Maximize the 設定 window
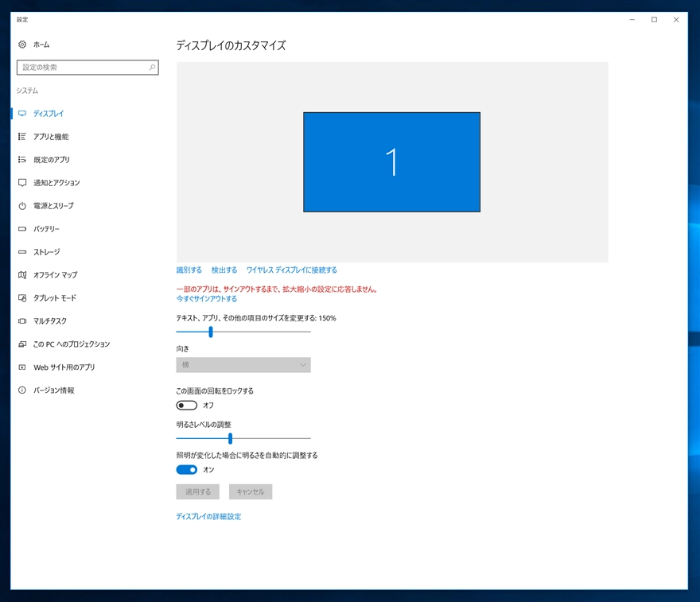 [x=654, y=19]
